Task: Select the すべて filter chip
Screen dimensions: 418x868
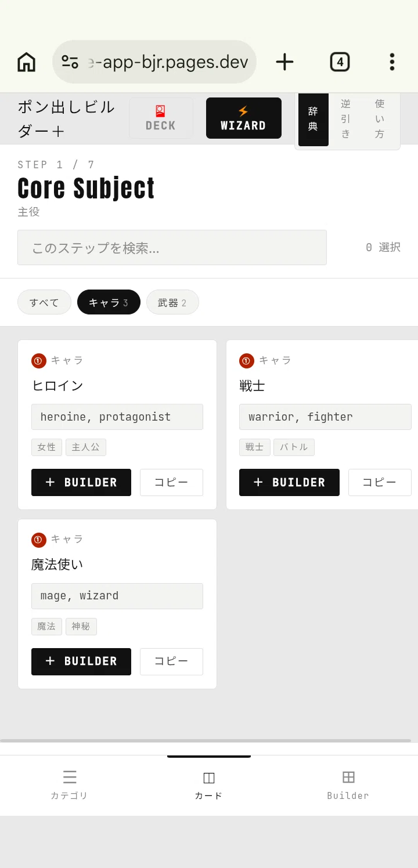Action: click(x=44, y=302)
